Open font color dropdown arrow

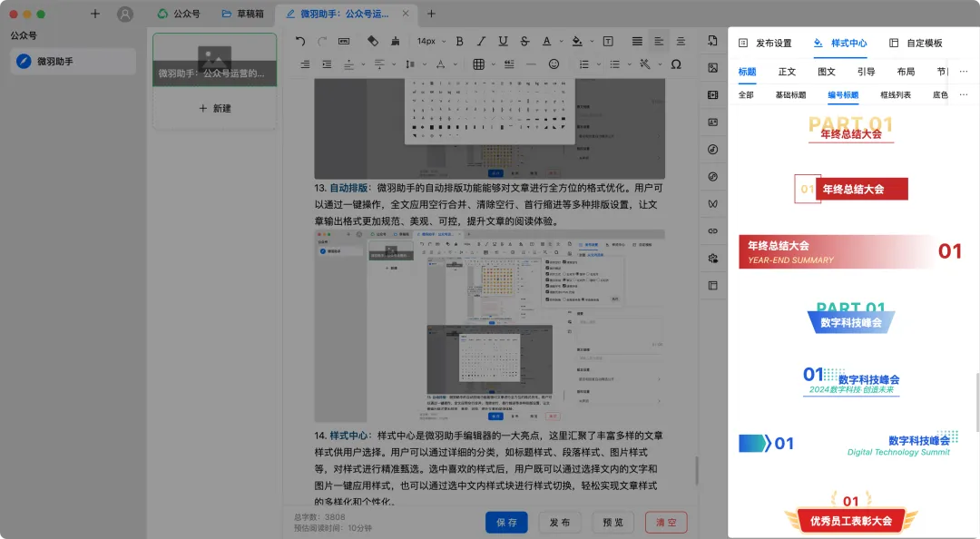(x=561, y=41)
